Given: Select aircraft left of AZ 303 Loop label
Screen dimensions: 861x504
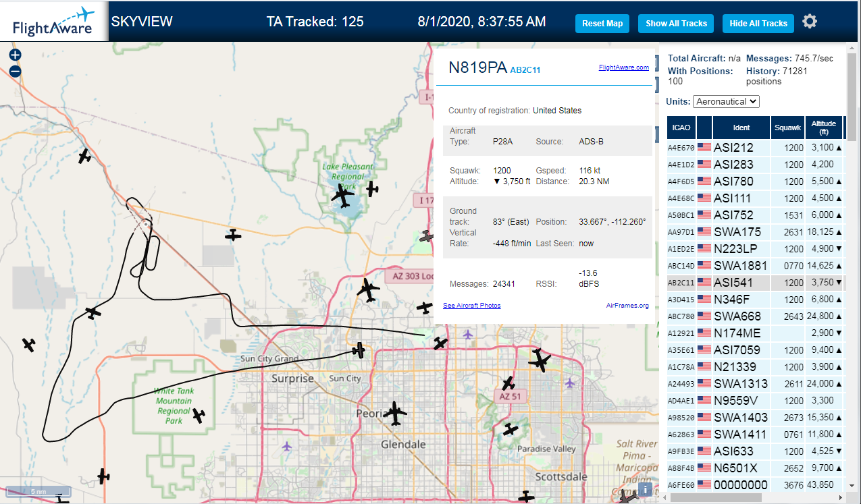Looking at the screenshot, I should point(368,290).
